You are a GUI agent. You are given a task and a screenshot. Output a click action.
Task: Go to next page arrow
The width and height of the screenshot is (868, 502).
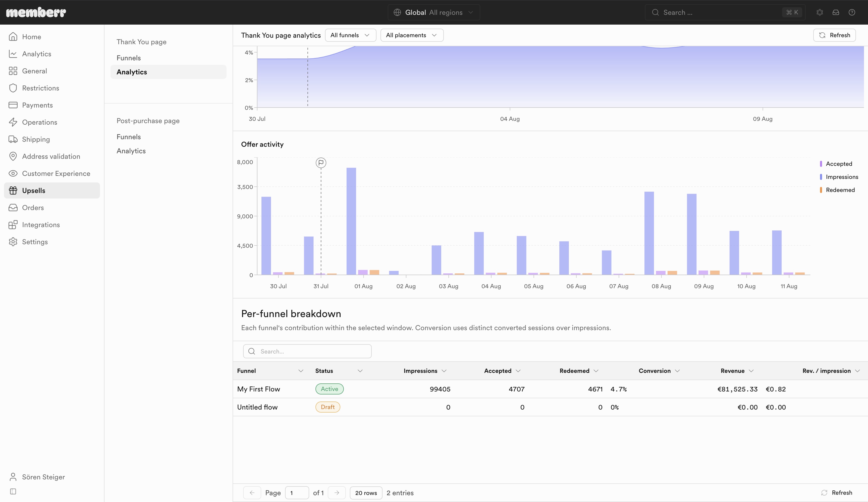(337, 493)
